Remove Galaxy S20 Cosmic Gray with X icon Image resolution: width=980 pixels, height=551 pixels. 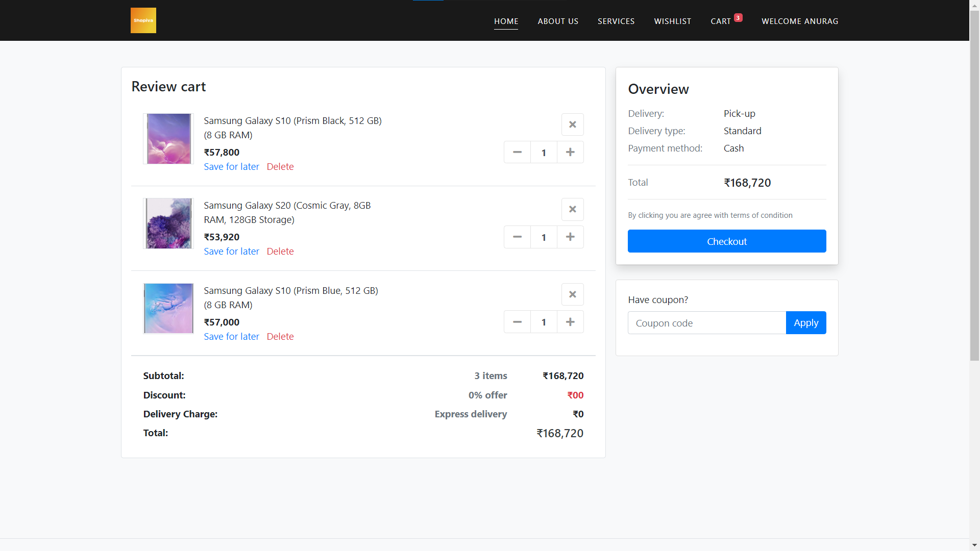tap(572, 209)
